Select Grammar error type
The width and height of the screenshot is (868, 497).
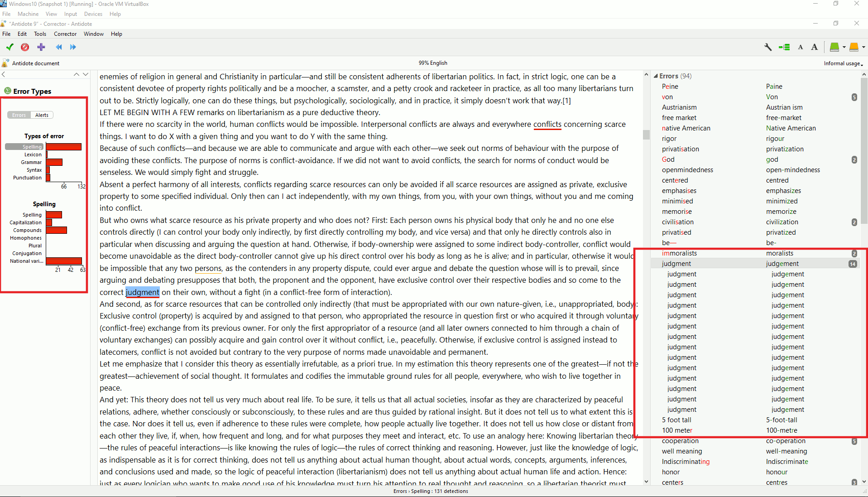coord(31,162)
